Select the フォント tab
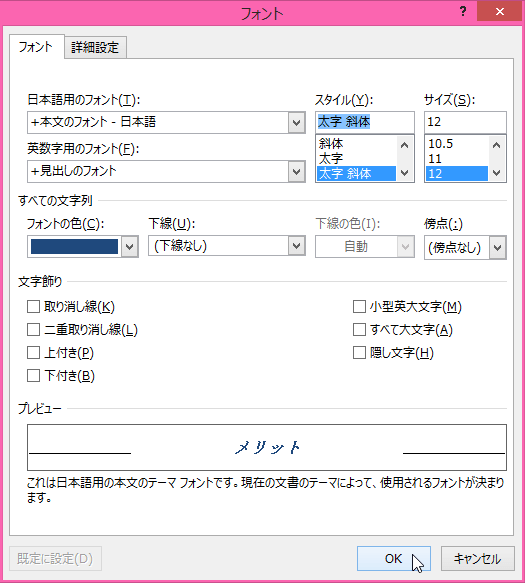 tap(36, 47)
